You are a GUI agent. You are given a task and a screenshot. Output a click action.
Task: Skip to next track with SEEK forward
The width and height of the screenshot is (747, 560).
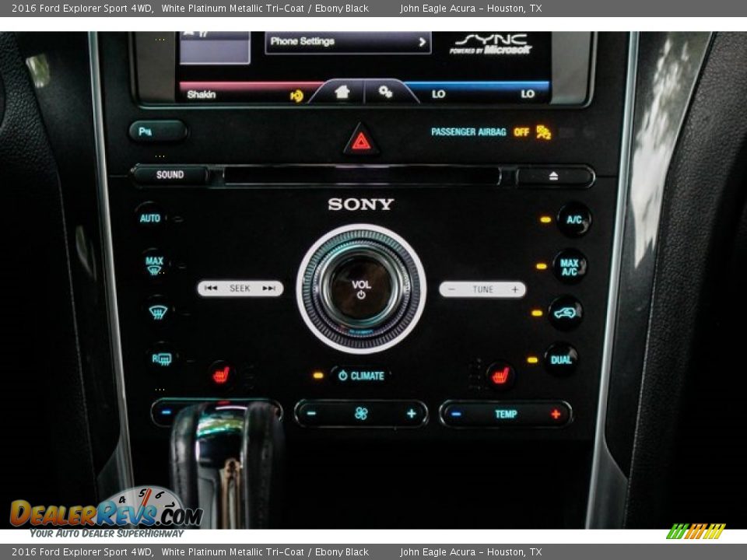tap(269, 289)
